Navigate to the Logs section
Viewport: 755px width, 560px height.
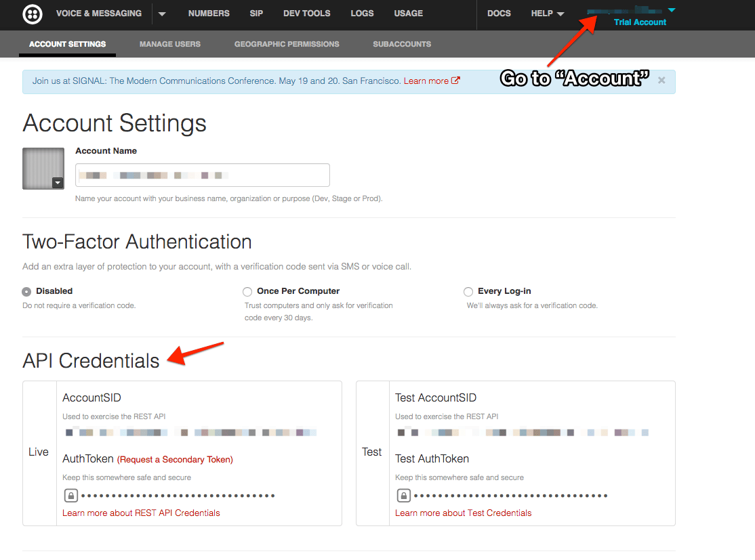(x=362, y=14)
